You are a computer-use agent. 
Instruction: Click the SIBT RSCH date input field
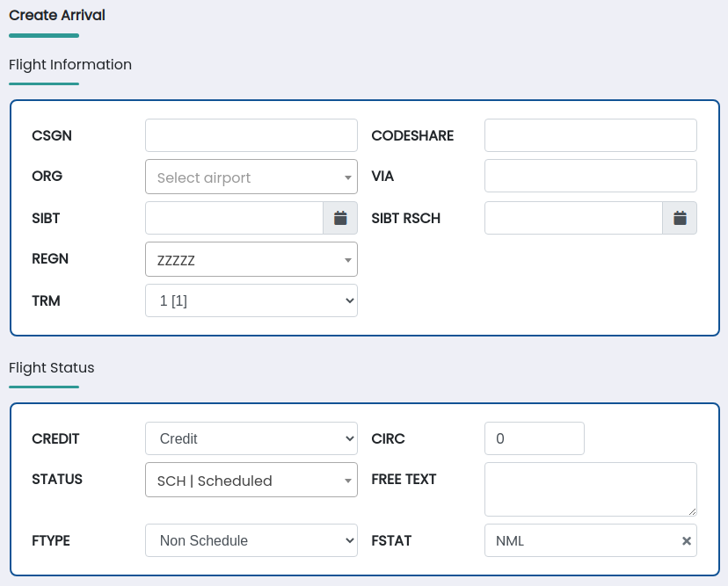[573, 218]
